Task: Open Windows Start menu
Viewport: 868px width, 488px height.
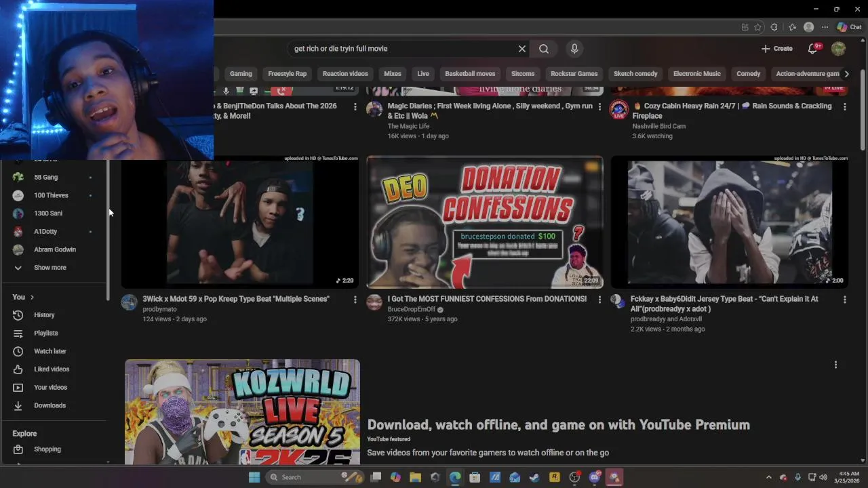Action: [254, 477]
